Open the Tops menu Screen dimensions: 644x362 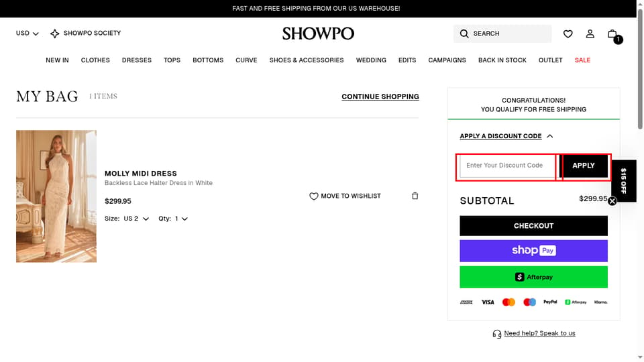tap(172, 60)
